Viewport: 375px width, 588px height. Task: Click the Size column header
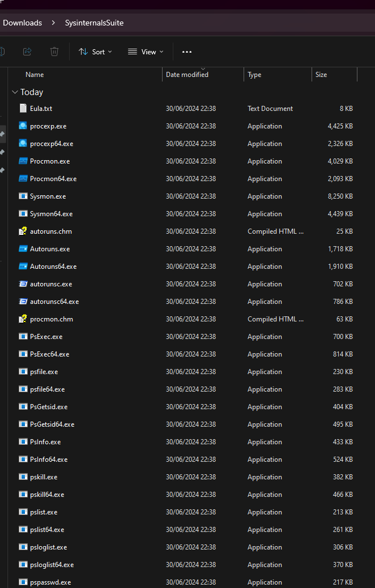tap(321, 75)
